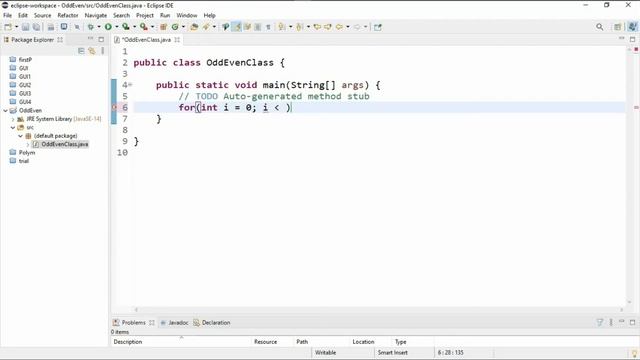Click the External Tools run icon
Screen dimensions: 640x360
tap(144, 27)
